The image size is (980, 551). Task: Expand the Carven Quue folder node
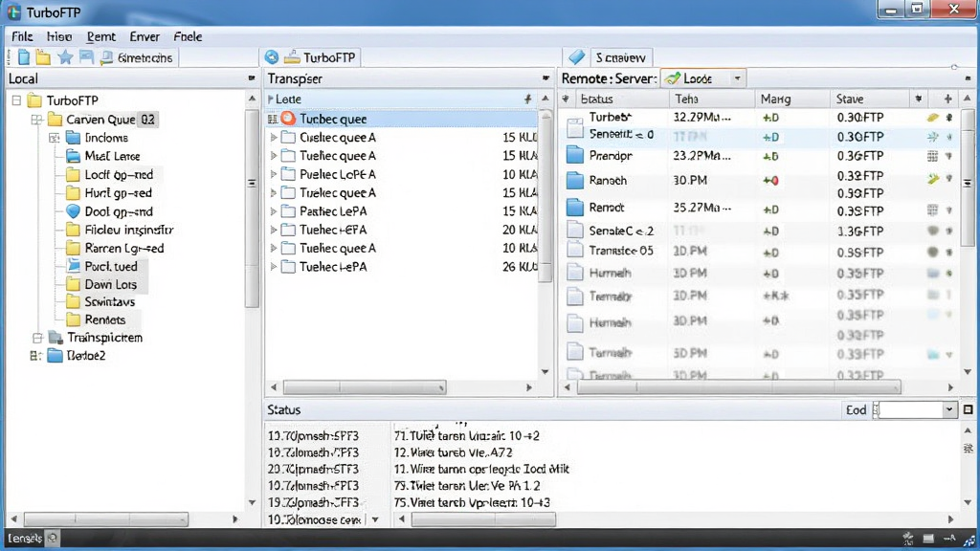pyautogui.click(x=37, y=120)
